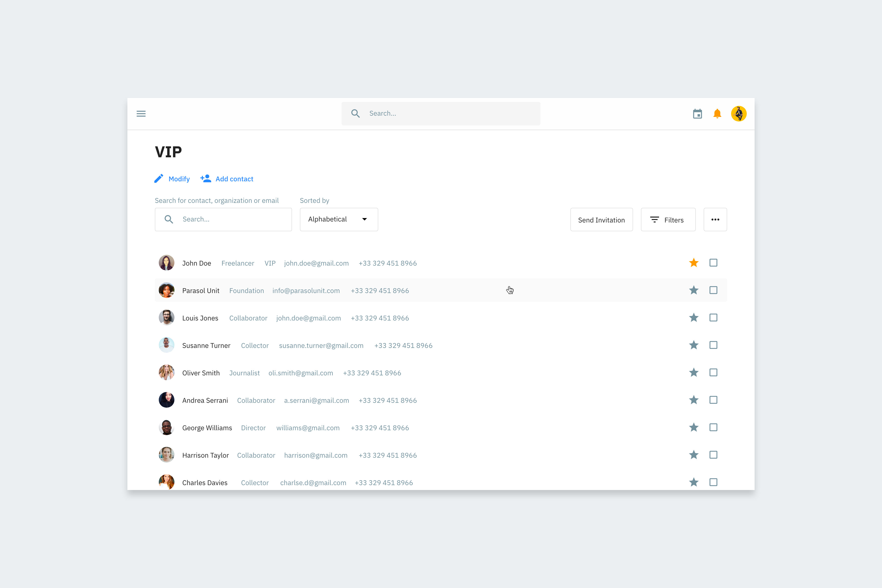This screenshot has width=882, height=588.
Task: Select Susanne Turner's checkbox
Action: pos(713,345)
